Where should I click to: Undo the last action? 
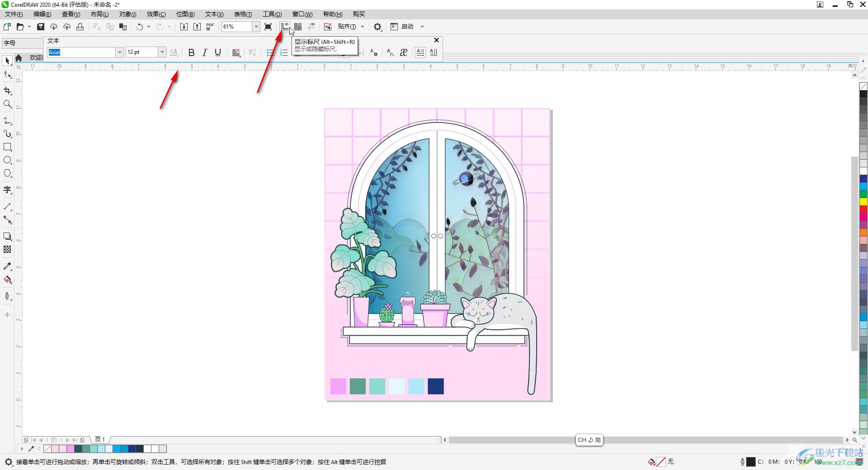pos(140,27)
